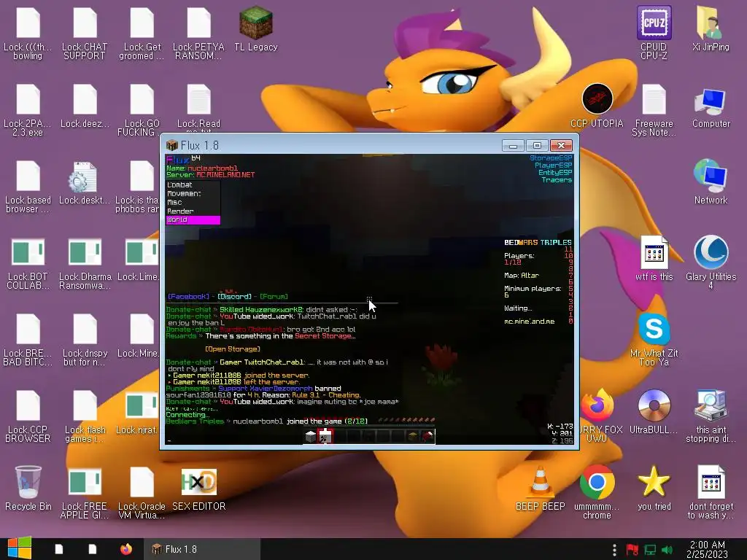The image size is (747, 560).
Task: Select the last hotbar slot with bed
Action: [427, 436]
